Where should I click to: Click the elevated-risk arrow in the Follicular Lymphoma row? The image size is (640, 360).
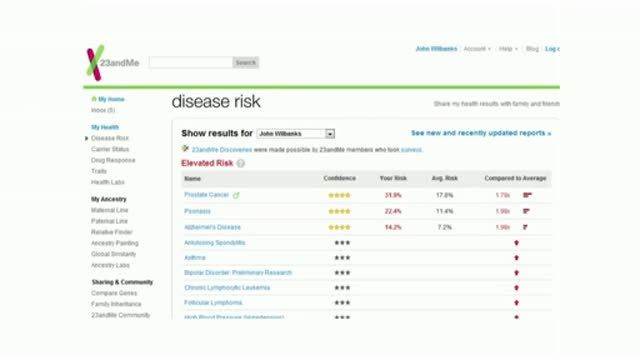[516, 303]
